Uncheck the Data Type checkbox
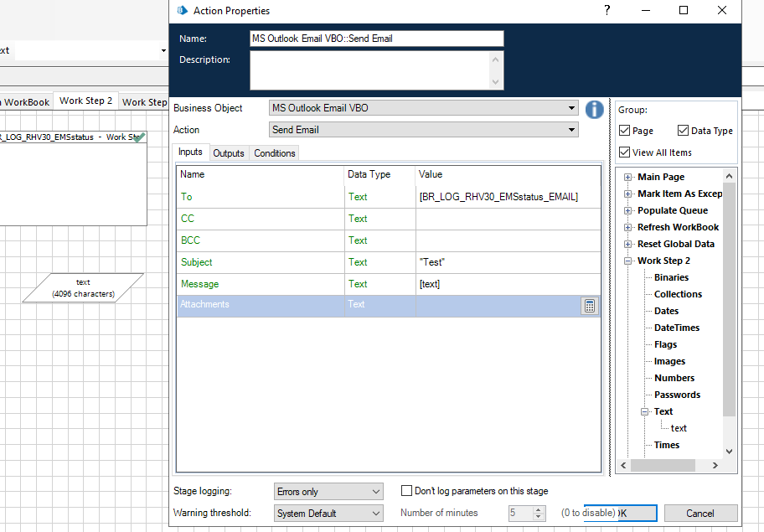 click(684, 131)
